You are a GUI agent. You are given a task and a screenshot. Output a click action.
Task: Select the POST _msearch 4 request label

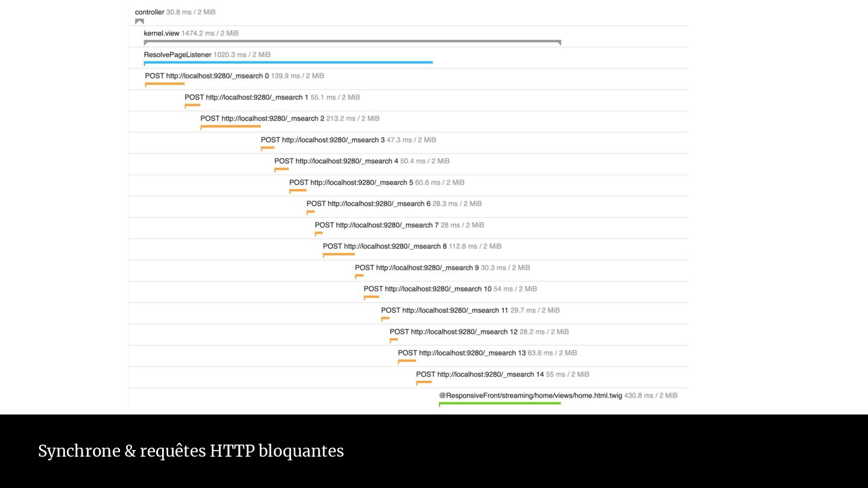(336, 161)
